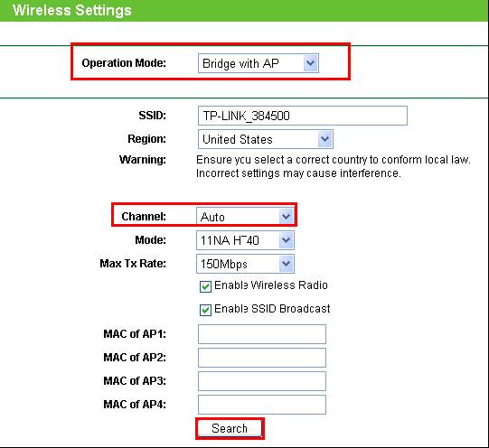
Task: Click the Max Tx Rate dropdown arrow
Action: [x=286, y=264]
